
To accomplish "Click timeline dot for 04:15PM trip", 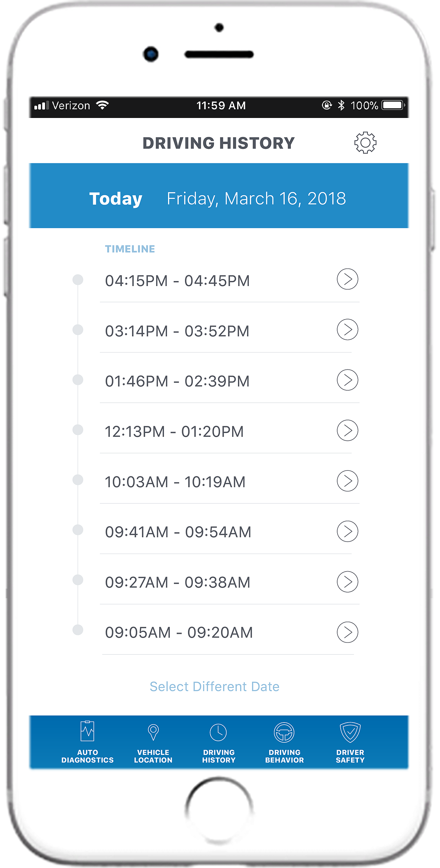I will (x=78, y=280).
